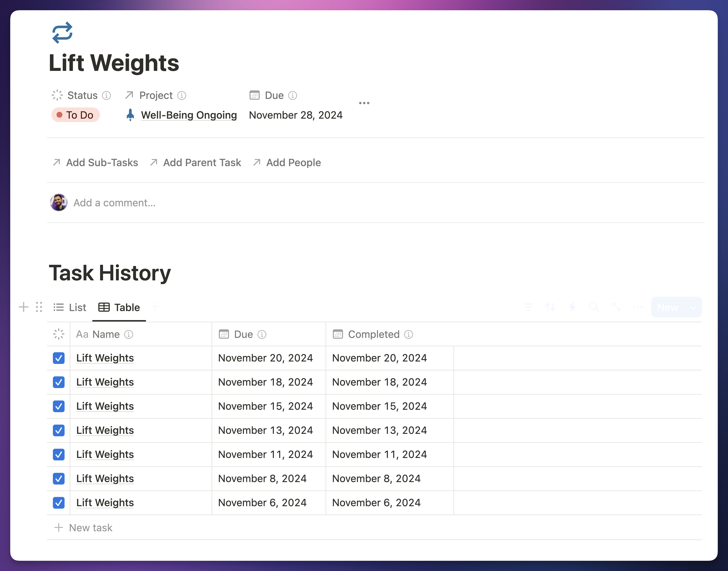This screenshot has height=571, width=728.
Task: Uncheck the November 18, 2024 Lift Weights task
Action: (x=59, y=382)
